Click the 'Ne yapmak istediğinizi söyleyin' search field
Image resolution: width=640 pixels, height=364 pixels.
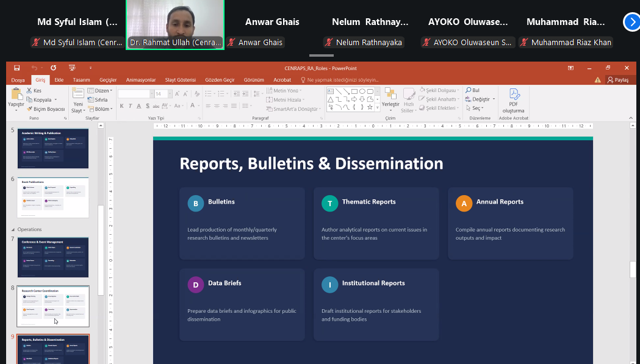pos(340,80)
